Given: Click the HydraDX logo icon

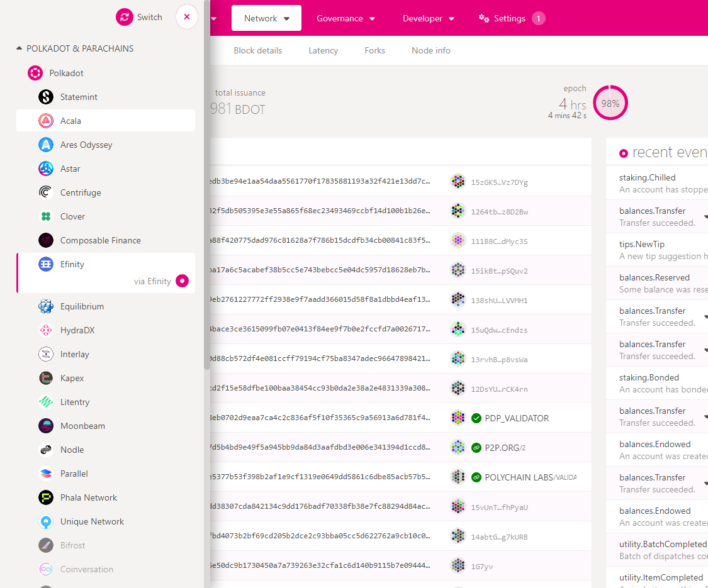Looking at the screenshot, I should click(x=45, y=330).
